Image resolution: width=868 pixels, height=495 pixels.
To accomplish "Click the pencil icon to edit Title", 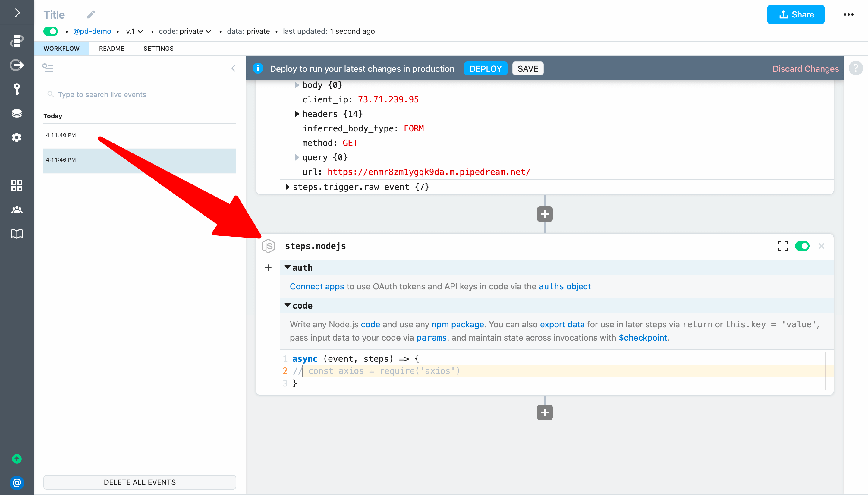I will tap(91, 14).
